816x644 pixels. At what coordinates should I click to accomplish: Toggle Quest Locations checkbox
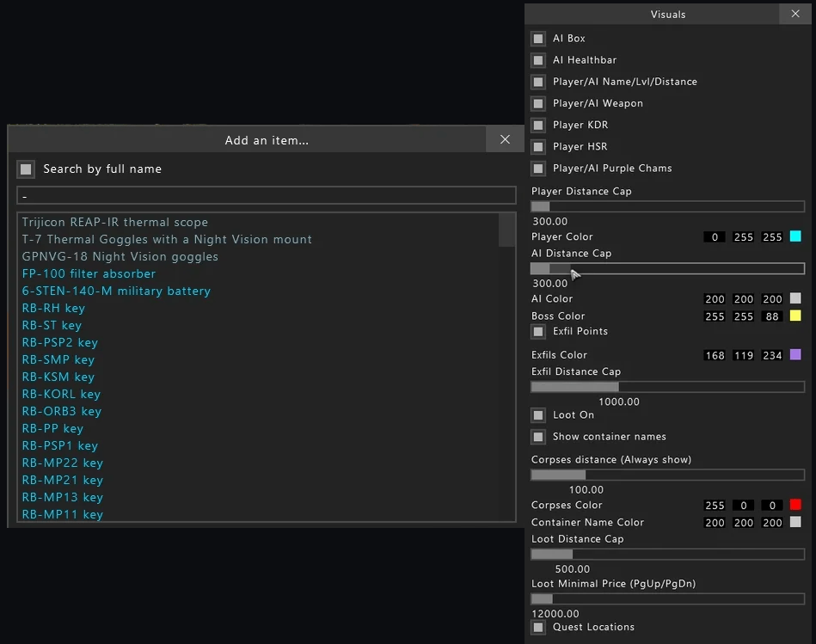click(538, 628)
